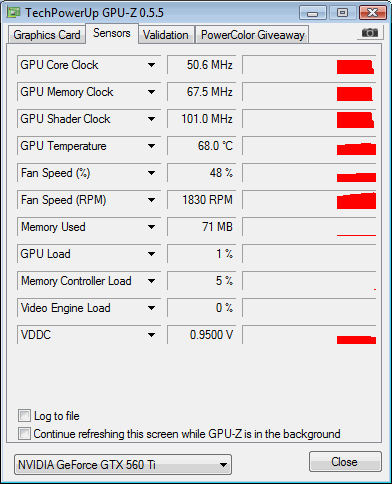This screenshot has width=392, height=484.
Task: Toggle Continue refreshing in background checkbox
Action: [x=24, y=434]
